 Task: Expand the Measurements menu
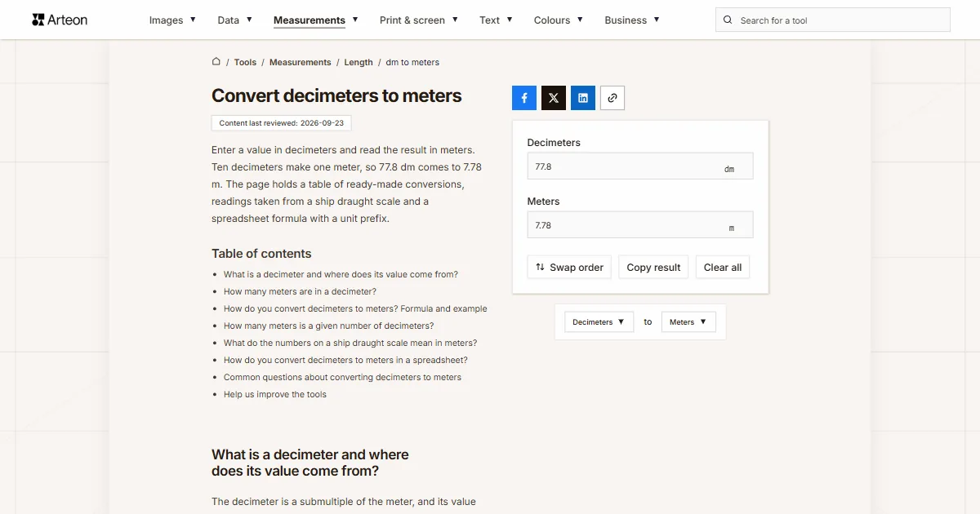click(316, 20)
